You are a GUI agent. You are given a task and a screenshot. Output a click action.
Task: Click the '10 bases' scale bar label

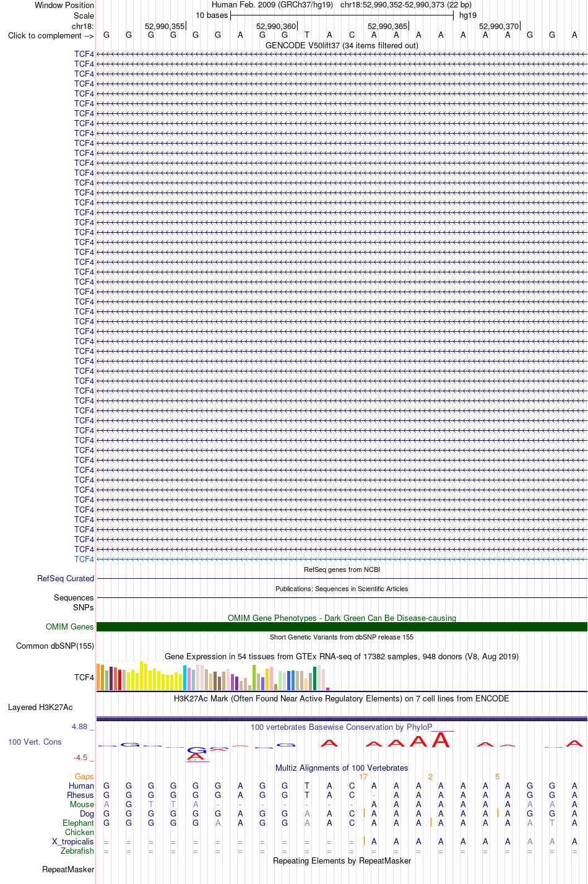coord(212,15)
